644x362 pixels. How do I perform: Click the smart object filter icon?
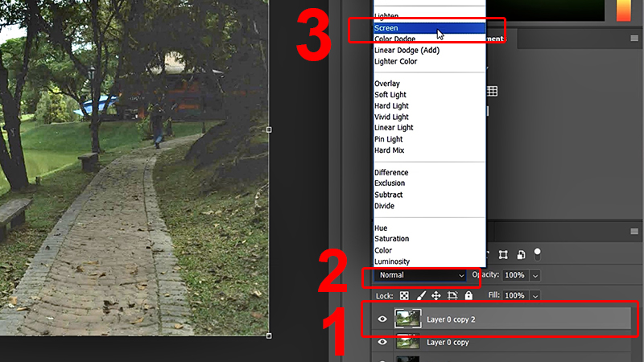coord(521,255)
